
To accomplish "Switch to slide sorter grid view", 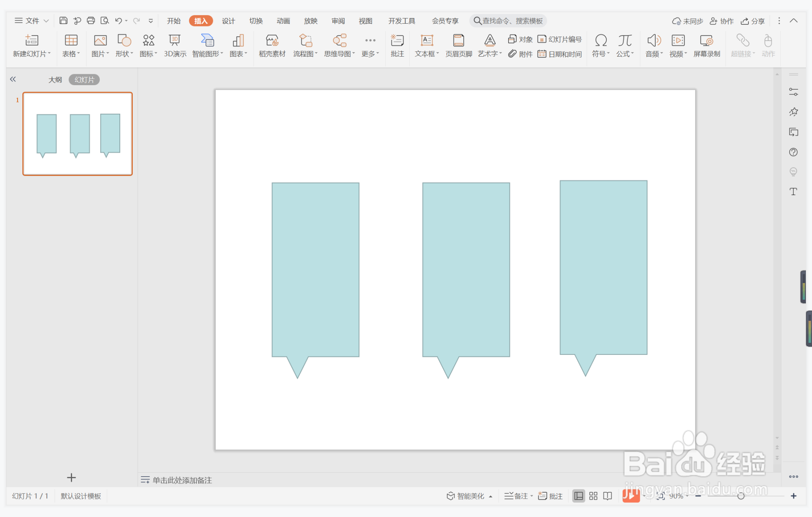I will tap(593, 496).
